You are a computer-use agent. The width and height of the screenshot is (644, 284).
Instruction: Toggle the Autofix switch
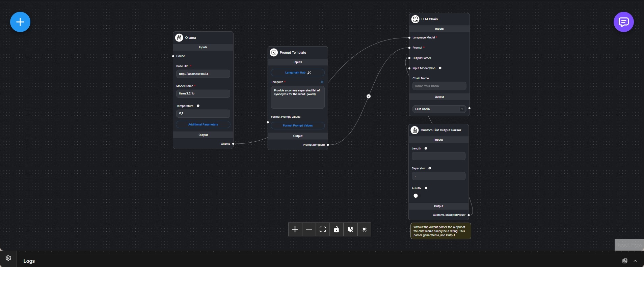[x=416, y=196]
